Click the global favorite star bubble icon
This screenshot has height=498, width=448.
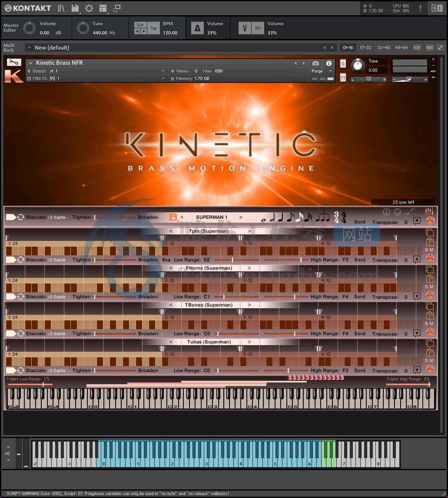[417, 221]
